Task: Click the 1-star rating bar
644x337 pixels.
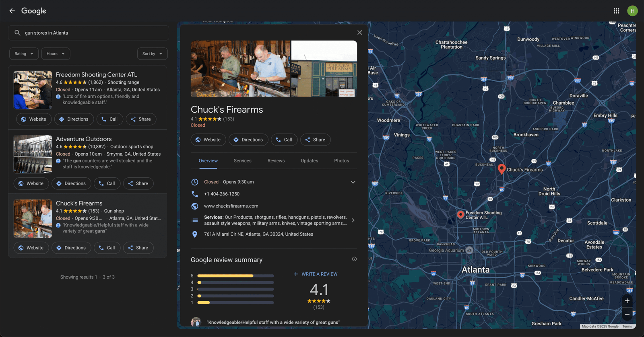Action: 235,302
